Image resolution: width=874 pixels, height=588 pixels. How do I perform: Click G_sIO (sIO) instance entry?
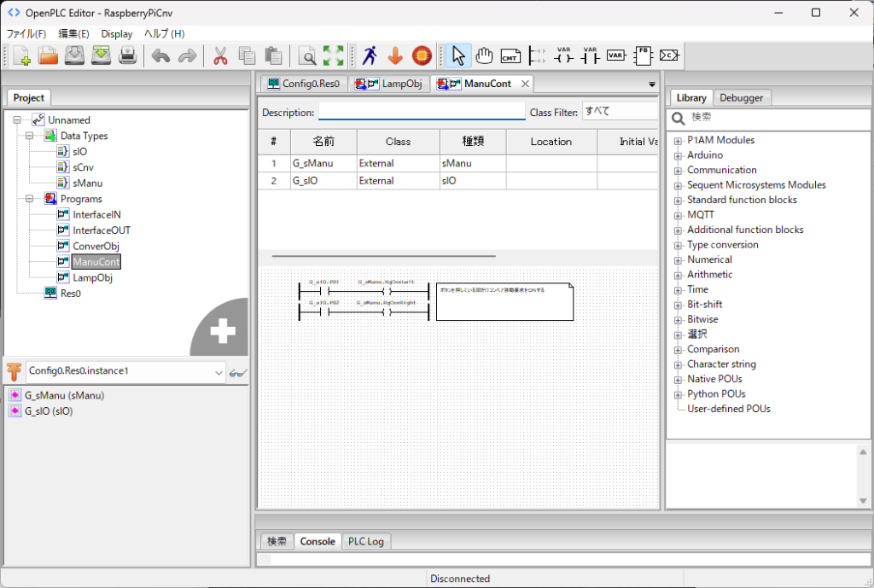(49, 411)
